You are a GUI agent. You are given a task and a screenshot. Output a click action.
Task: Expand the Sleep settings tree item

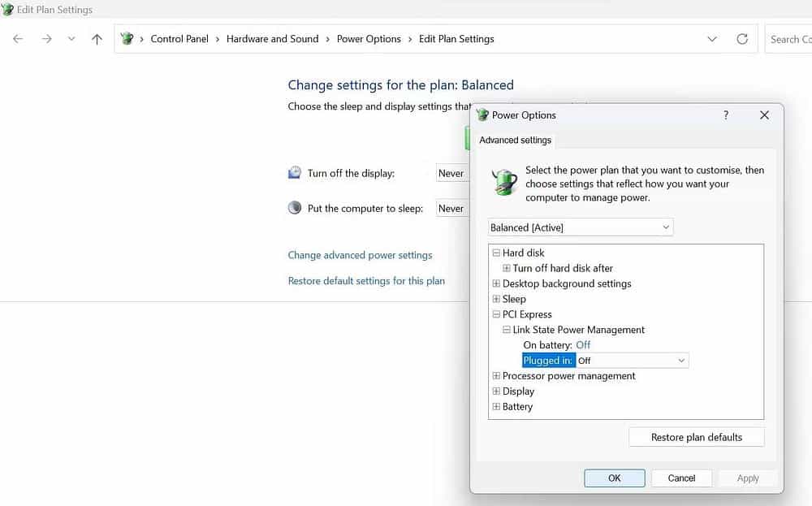[496, 299]
